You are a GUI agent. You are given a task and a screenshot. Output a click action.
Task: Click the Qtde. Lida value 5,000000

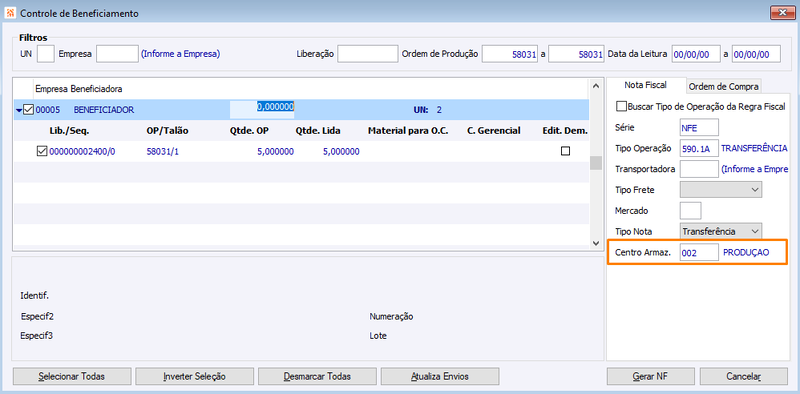coord(341,152)
